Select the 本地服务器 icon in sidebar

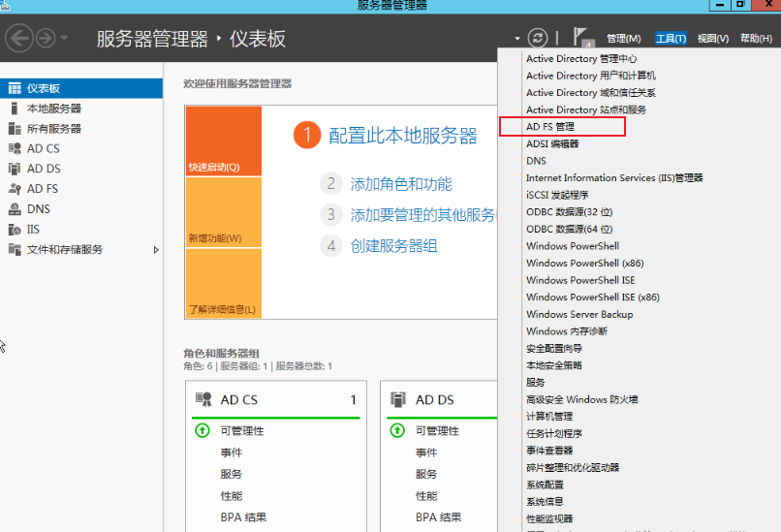pos(15,109)
